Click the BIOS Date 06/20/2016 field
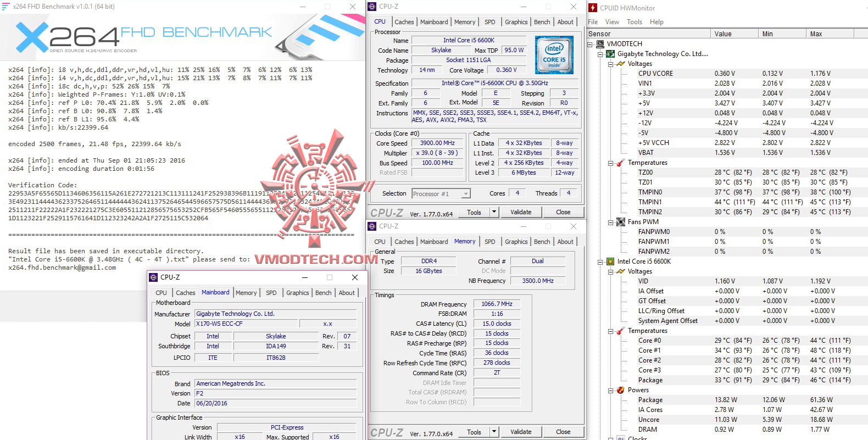The image size is (868, 440). (x=275, y=403)
